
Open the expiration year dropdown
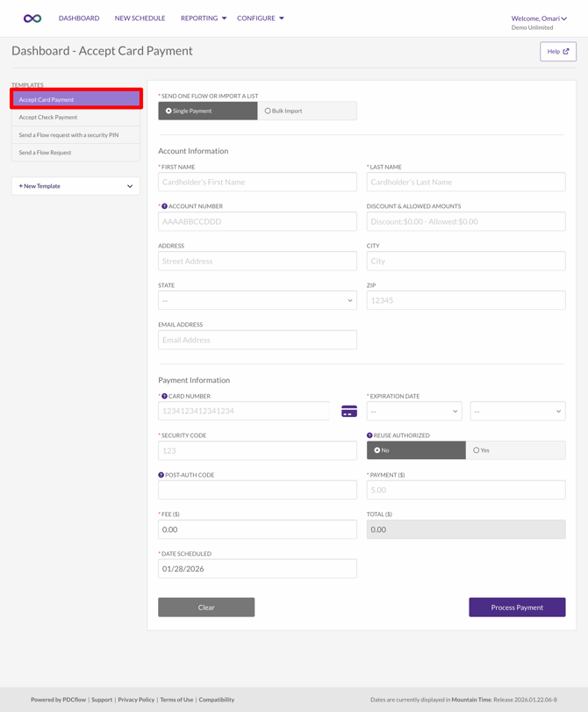pos(517,410)
